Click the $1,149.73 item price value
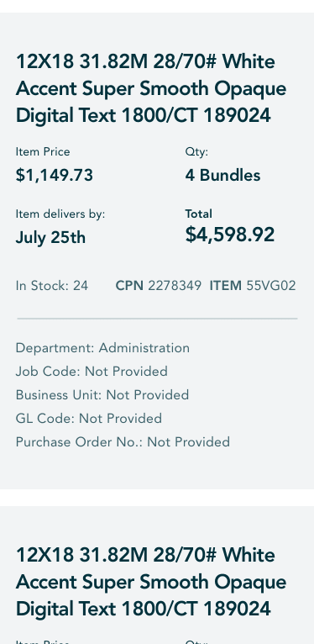 pyautogui.click(x=55, y=176)
